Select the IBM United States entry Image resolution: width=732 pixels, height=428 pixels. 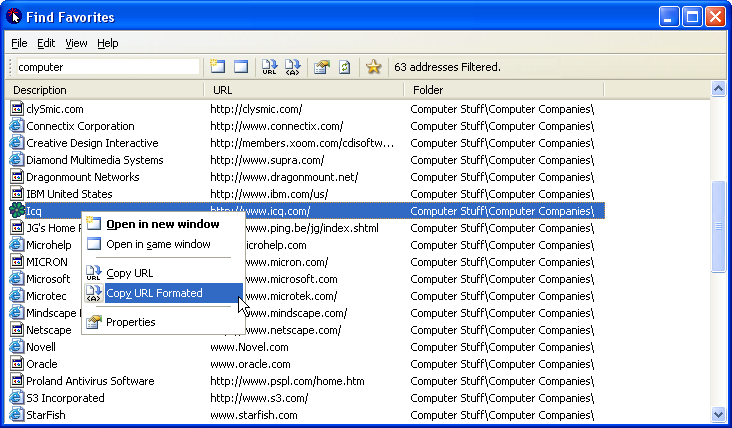[x=306, y=194]
